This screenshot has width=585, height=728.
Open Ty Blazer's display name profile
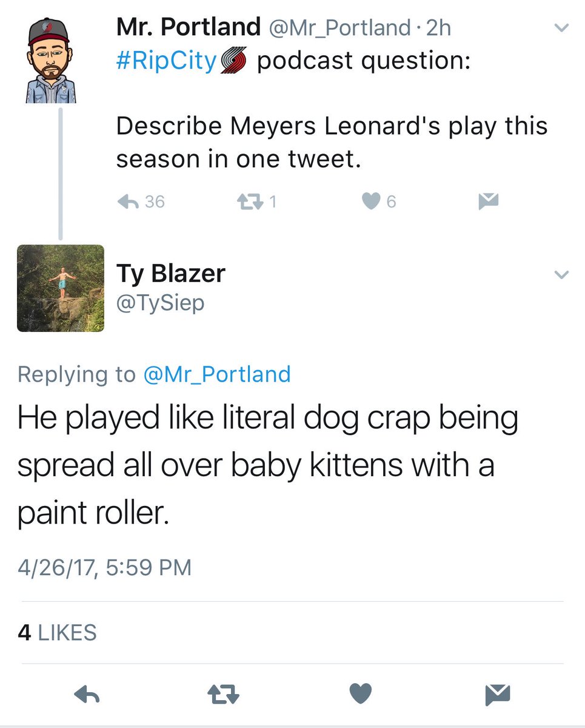pyautogui.click(x=170, y=274)
